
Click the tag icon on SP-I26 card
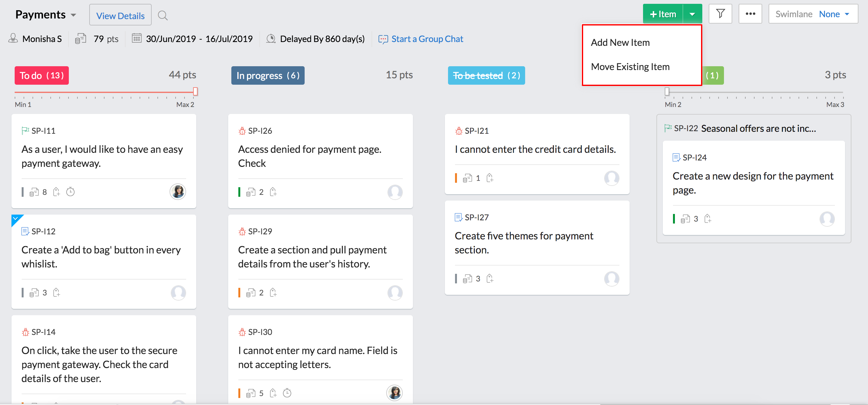pos(273,192)
